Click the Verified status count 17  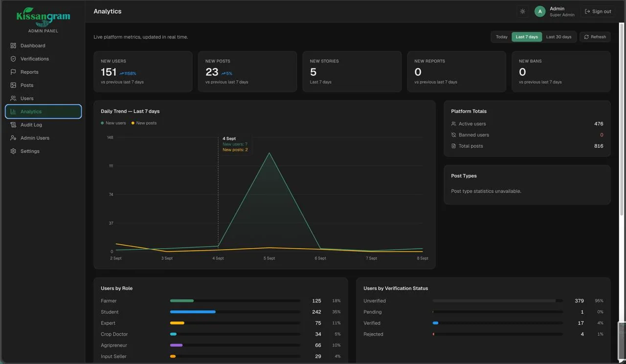click(x=581, y=323)
